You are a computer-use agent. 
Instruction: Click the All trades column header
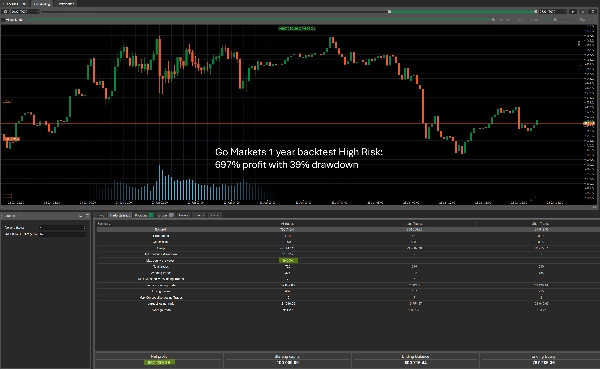tap(287, 223)
